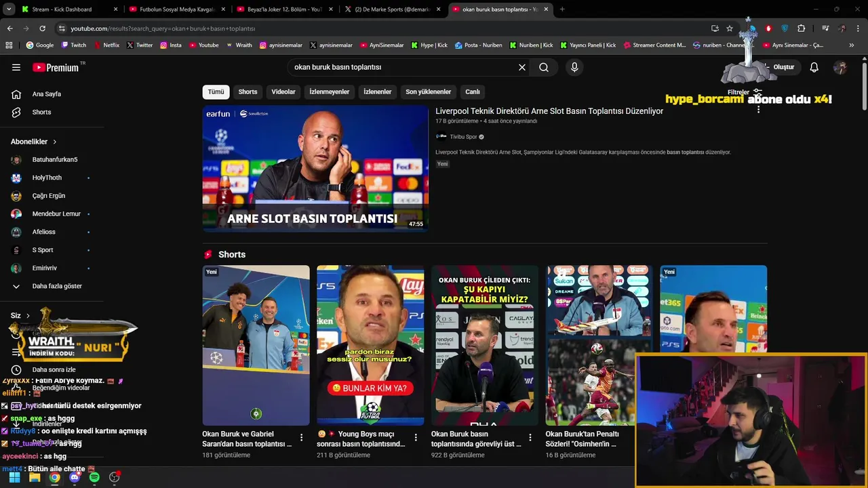Open Discord from the taskbar

coord(75,477)
